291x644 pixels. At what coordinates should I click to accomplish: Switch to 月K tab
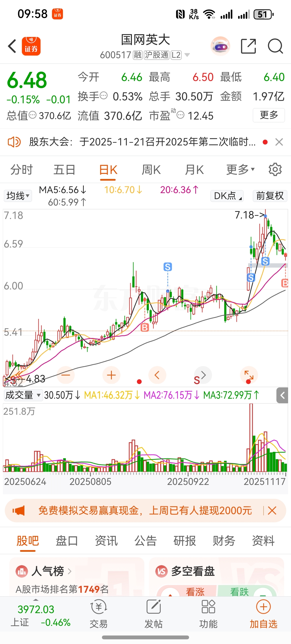(194, 169)
